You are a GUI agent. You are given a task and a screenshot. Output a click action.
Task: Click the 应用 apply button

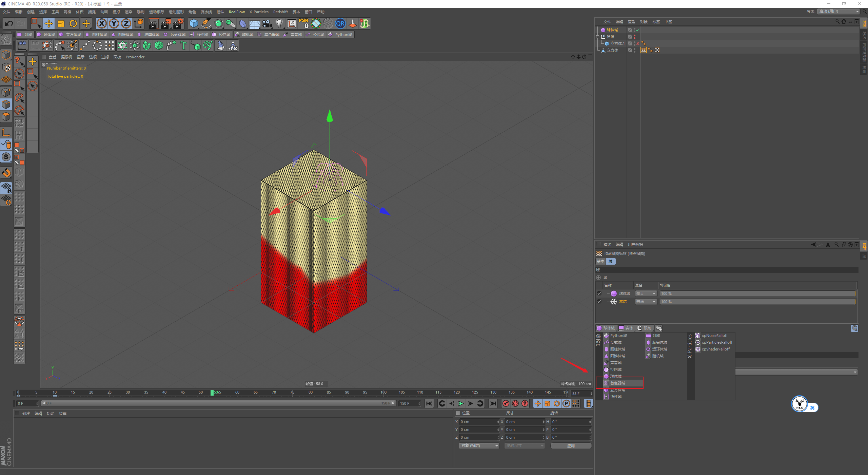tap(571, 445)
